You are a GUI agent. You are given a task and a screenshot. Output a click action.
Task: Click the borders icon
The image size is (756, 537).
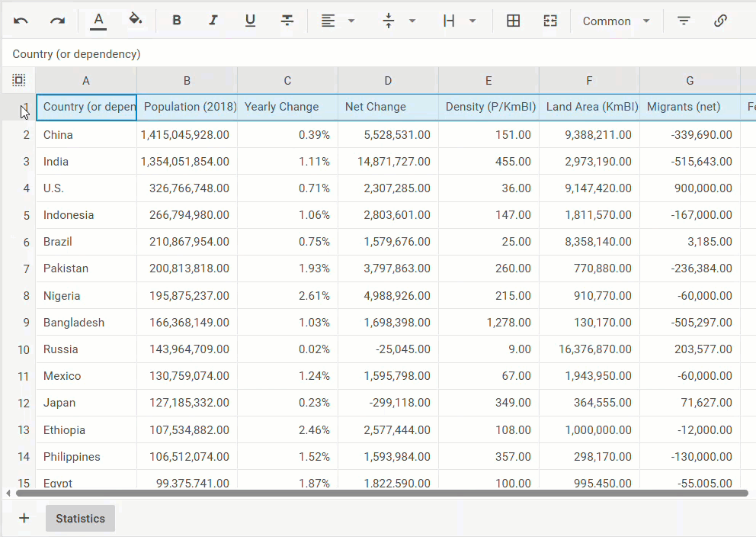[513, 21]
